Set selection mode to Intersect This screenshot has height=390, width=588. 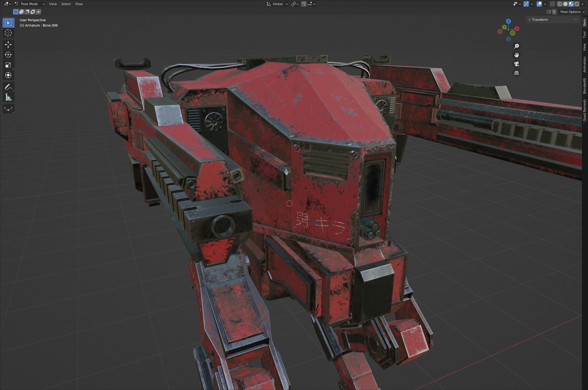click(x=38, y=12)
